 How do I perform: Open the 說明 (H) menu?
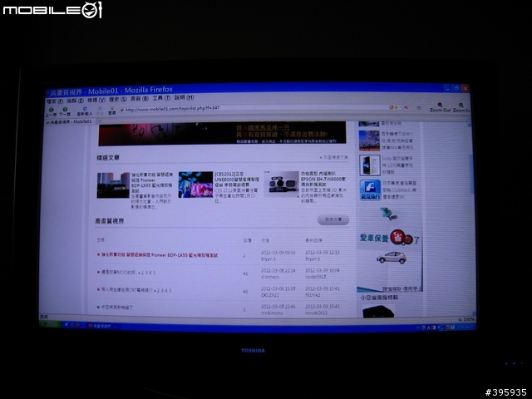(x=184, y=97)
